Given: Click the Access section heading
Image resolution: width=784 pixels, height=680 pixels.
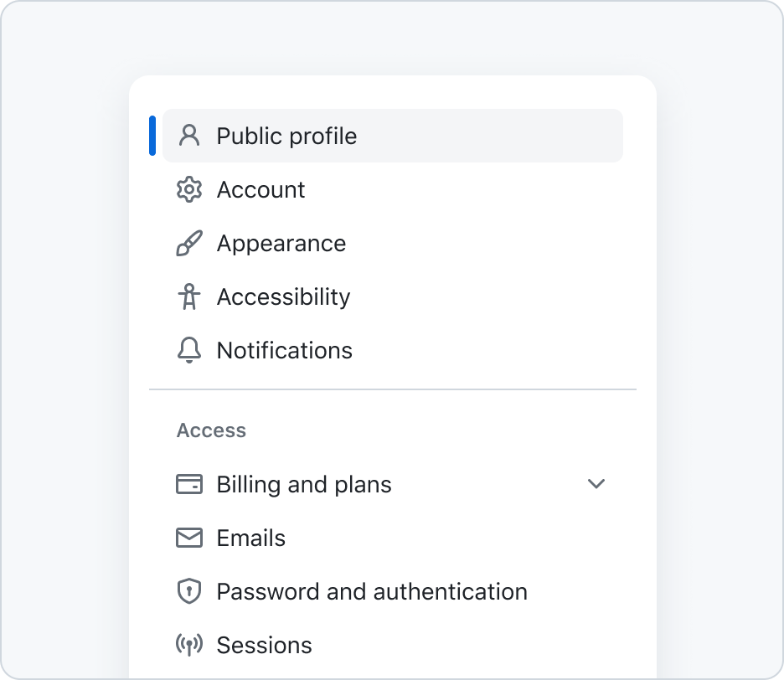Looking at the screenshot, I should click(x=212, y=430).
